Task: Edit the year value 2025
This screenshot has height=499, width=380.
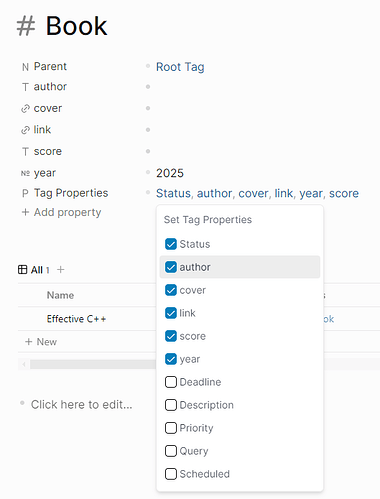Action: [170, 173]
